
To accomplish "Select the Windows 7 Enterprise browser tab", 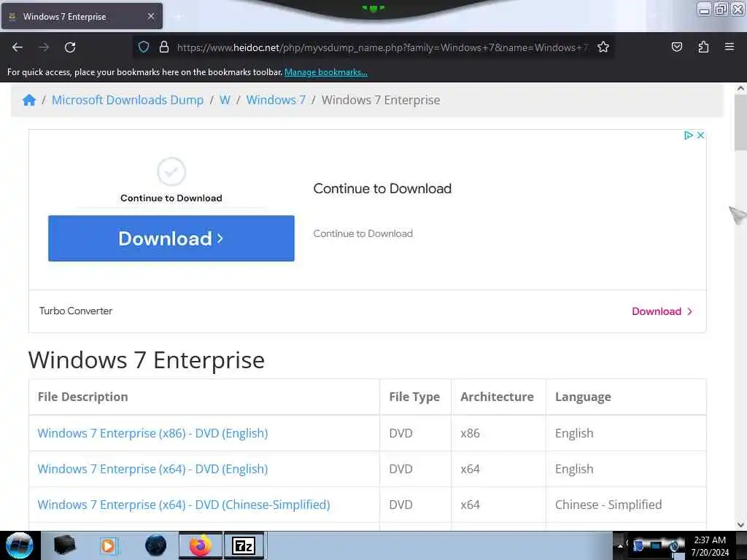I will (82, 16).
